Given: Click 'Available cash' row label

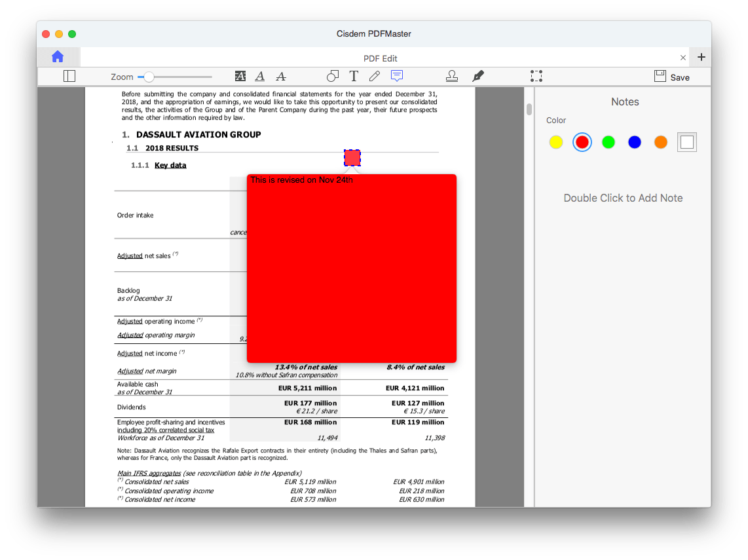Looking at the screenshot, I should click(x=138, y=384).
